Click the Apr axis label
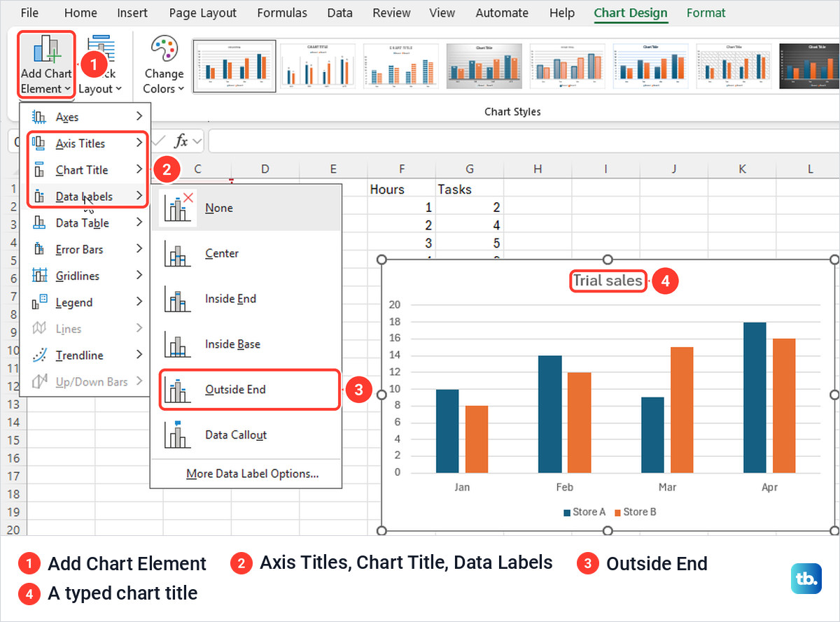 click(x=769, y=488)
